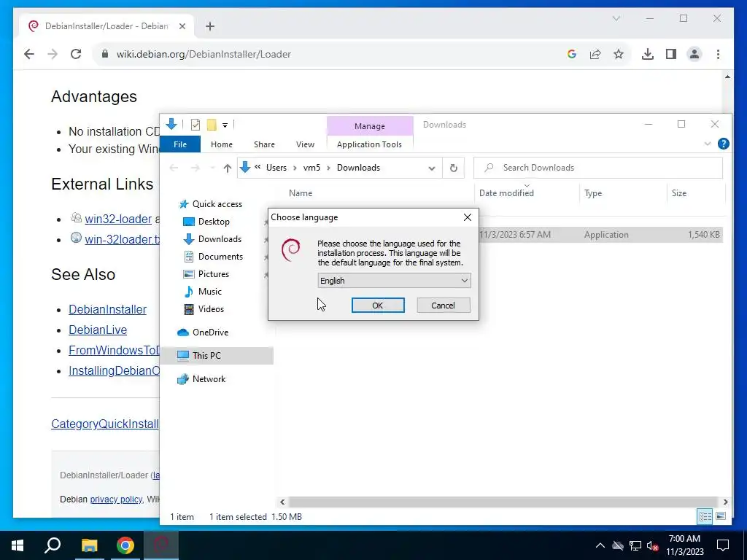Toggle Chrome side panel icon
Screen dimensions: 747x560
671,54
